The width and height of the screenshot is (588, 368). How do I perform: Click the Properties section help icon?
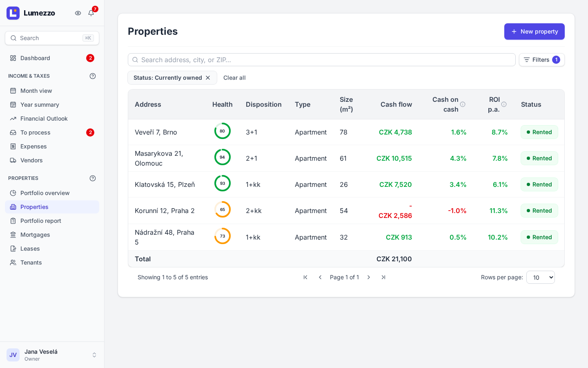click(93, 178)
